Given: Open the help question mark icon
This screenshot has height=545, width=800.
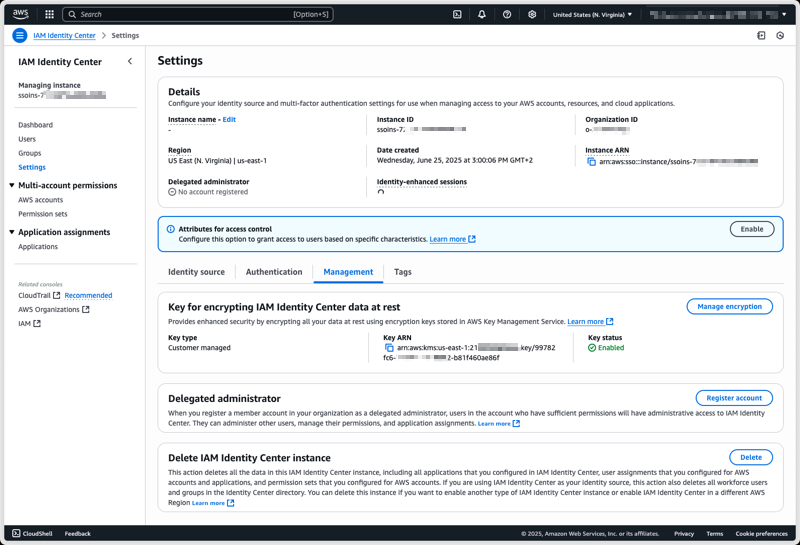Looking at the screenshot, I should [507, 15].
